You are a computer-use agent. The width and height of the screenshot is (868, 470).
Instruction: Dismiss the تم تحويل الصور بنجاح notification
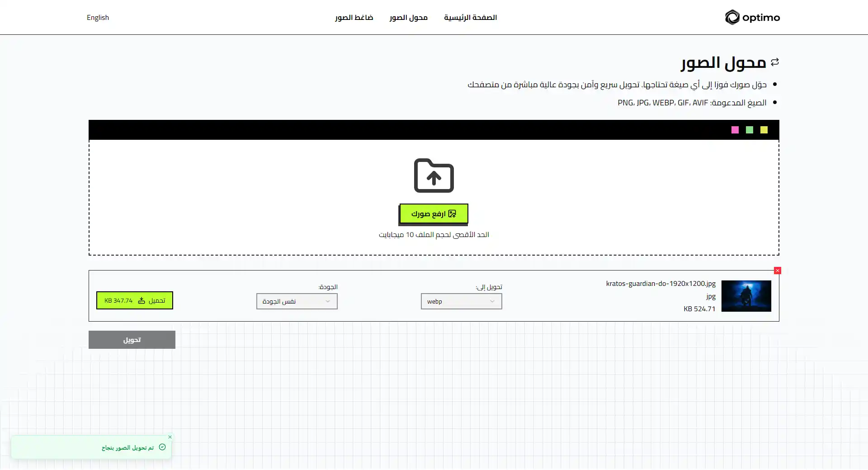coord(170,437)
